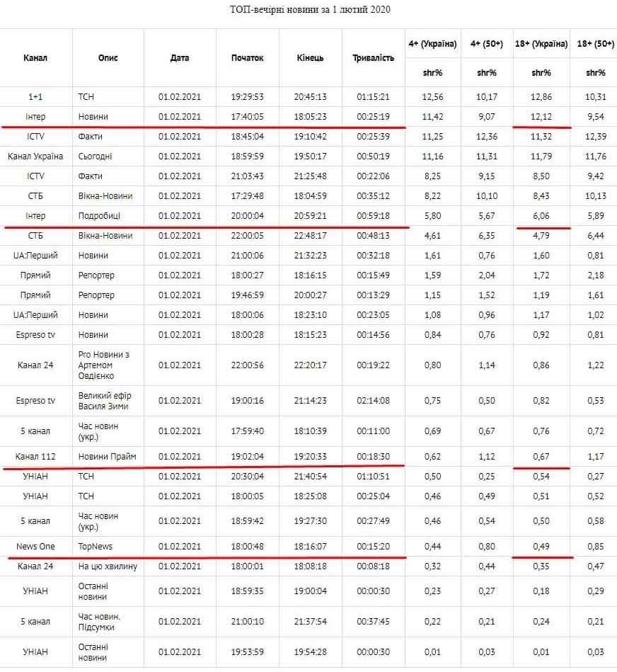Click the "TopNews" program cell
617x672 pixels.
[96, 547]
